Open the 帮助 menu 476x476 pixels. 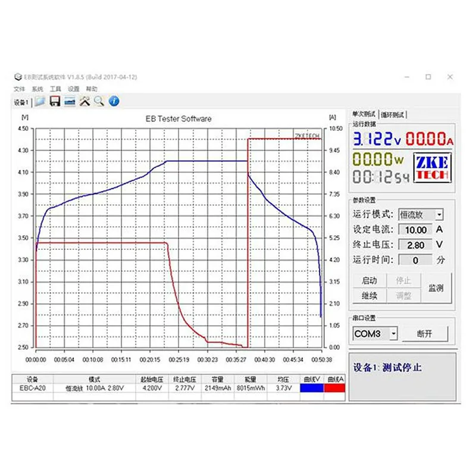[x=92, y=89]
